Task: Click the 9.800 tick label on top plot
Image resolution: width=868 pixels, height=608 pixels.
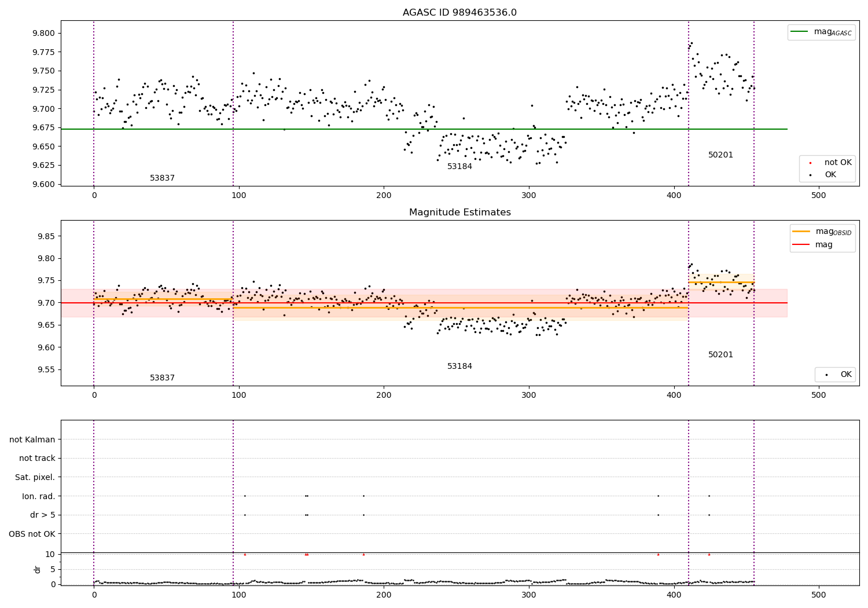Action: click(x=44, y=33)
